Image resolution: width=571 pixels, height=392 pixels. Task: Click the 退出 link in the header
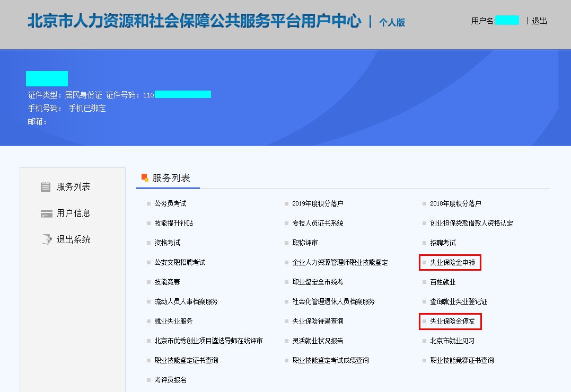[x=539, y=21]
